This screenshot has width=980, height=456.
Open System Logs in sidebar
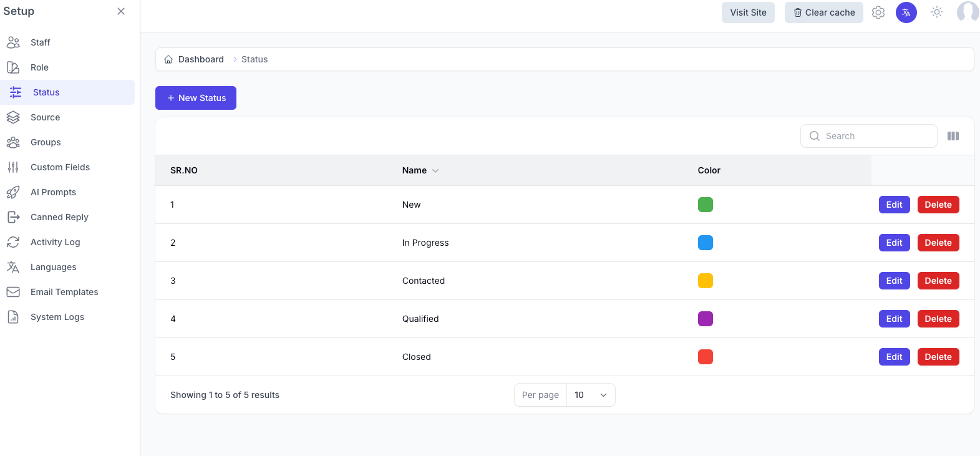pyautogui.click(x=67, y=317)
